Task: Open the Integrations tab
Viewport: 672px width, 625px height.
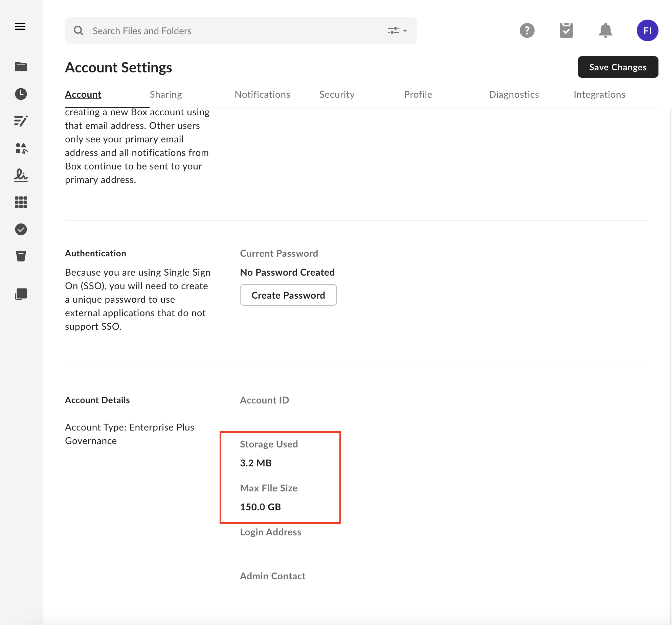Action: [599, 94]
